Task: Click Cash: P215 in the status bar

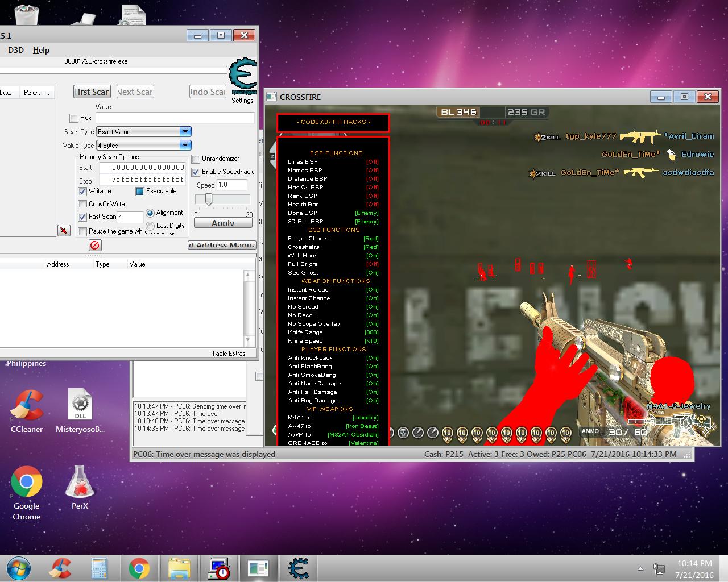Action: [x=444, y=454]
